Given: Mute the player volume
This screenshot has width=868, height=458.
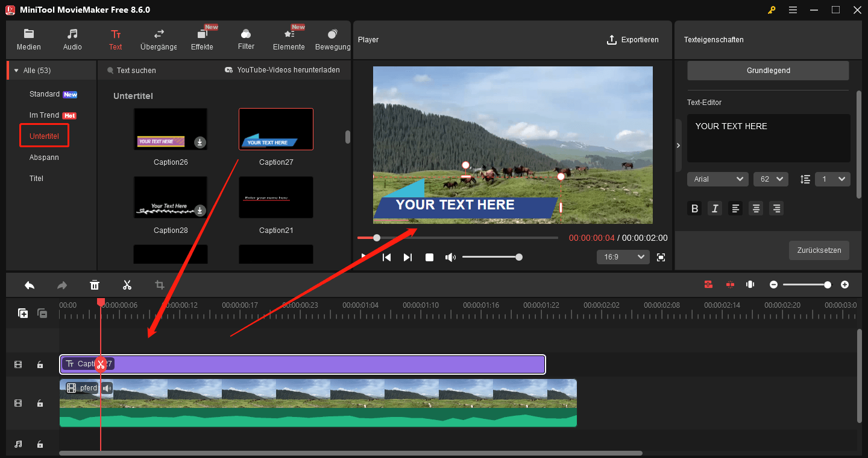Looking at the screenshot, I should (x=450, y=258).
